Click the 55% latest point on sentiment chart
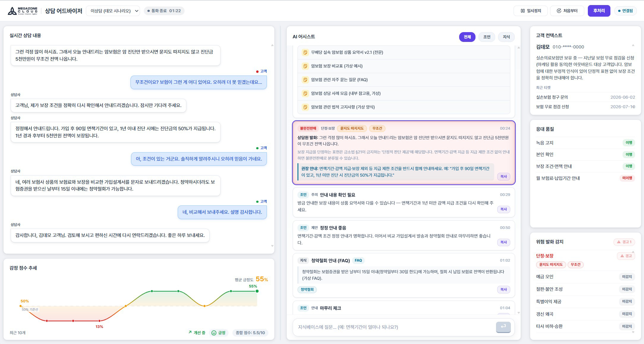This screenshot has width=644, height=344. [x=257, y=291]
